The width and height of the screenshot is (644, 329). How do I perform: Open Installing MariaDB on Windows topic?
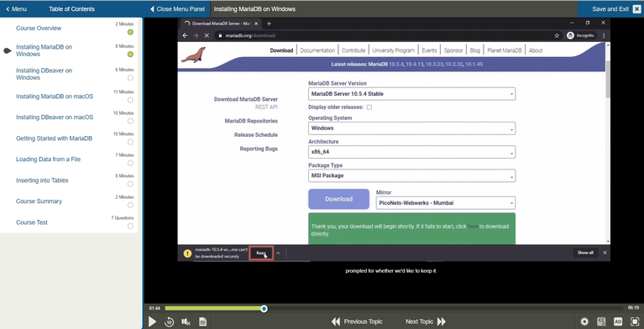point(44,50)
